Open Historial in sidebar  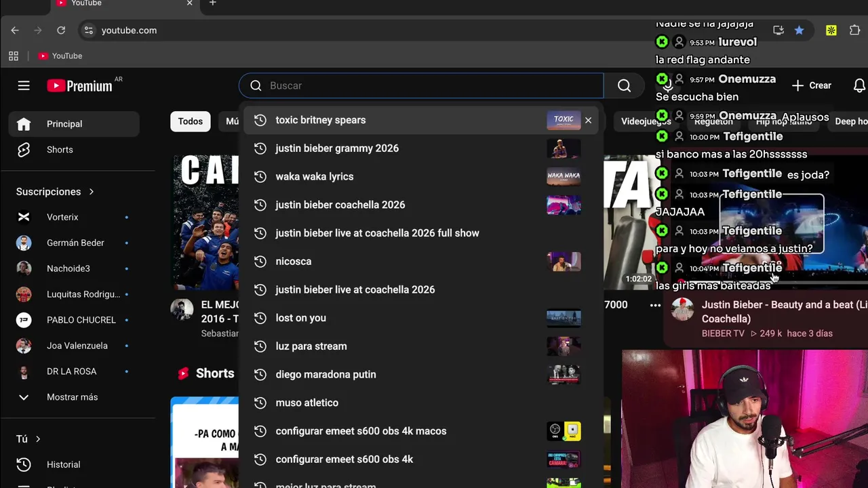(74, 465)
